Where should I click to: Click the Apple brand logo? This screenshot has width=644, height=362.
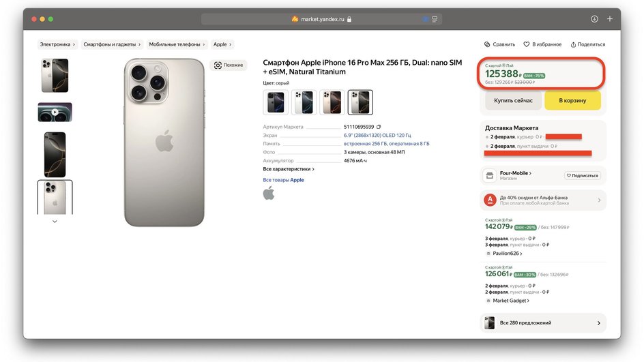point(269,193)
